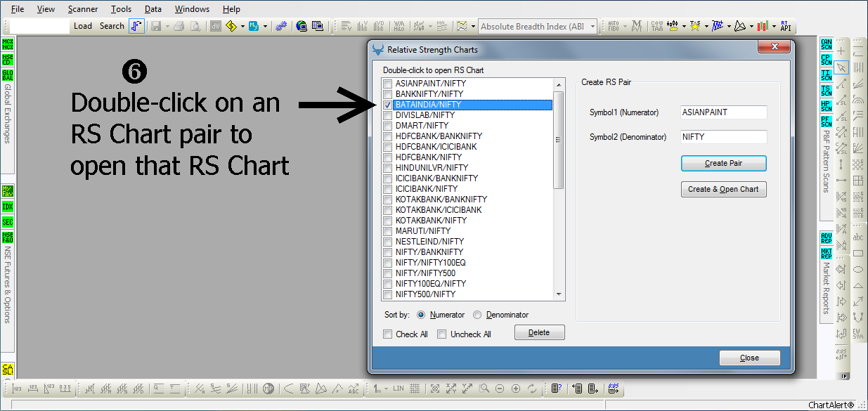Viewport: 868px width, 411px height.
Task: Tick the Check All checkbox
Action: [x=388, y=334]
